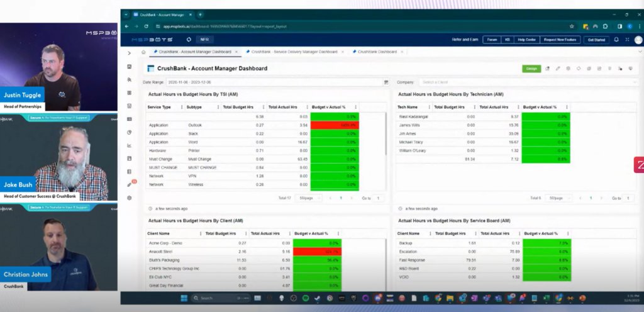Click page 1 under the Technician table
Viewport: 644px width, 312px height.
pyautogui.click(x=591, y=198)
